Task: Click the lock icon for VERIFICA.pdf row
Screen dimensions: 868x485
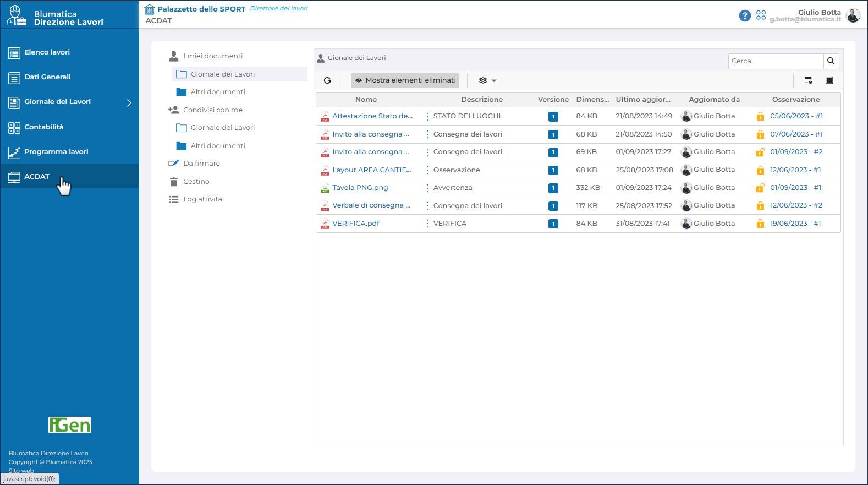Action: (x=760, y=224)
